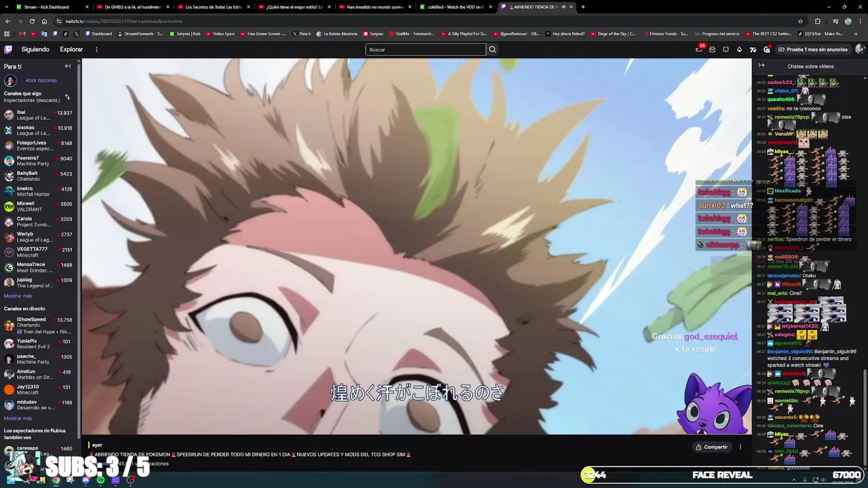
Task: Open VEGETTA777 channel in sidebar
Action: pyautogui.click(x=38, y=252)
